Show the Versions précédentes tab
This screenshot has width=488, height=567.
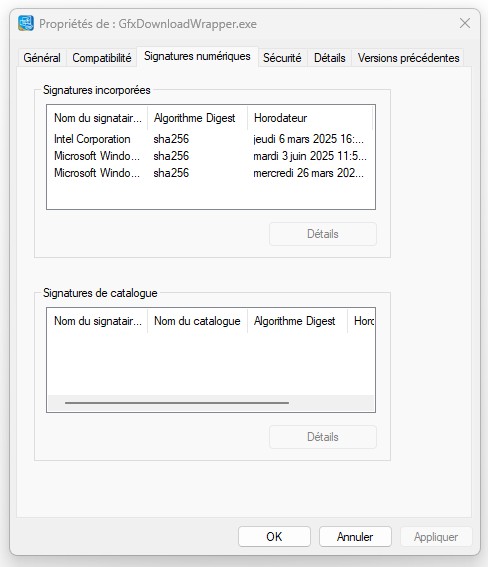(408, 58)
